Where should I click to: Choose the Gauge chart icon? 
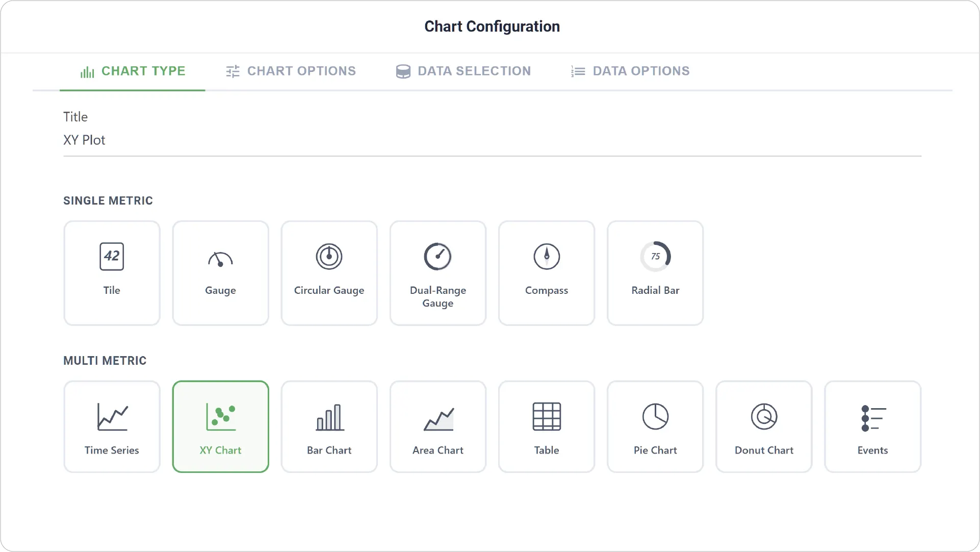220,273
